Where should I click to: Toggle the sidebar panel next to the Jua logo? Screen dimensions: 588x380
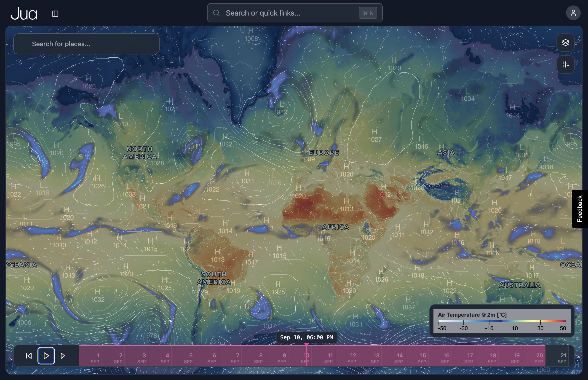tap(55, 13)
